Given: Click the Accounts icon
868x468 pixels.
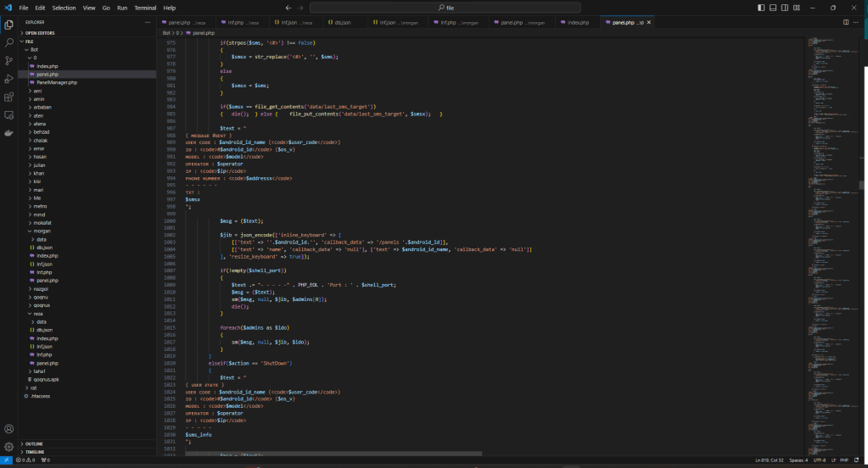Looking at the screenshot, I should [8, 429].
